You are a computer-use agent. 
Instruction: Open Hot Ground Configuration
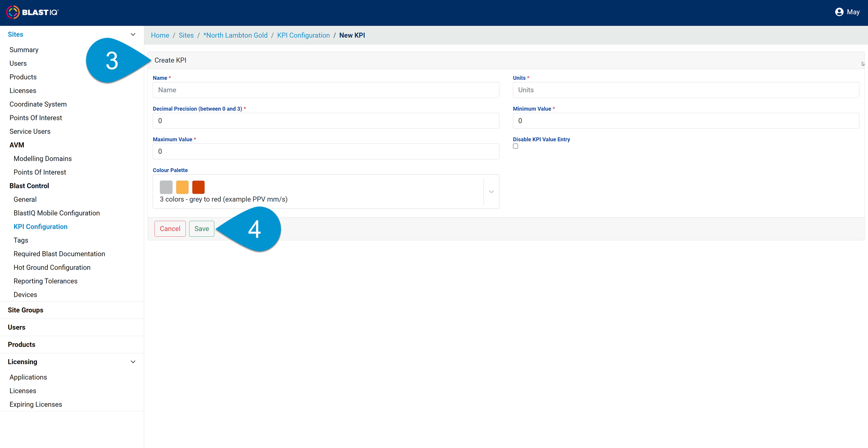tap(52, 268)
